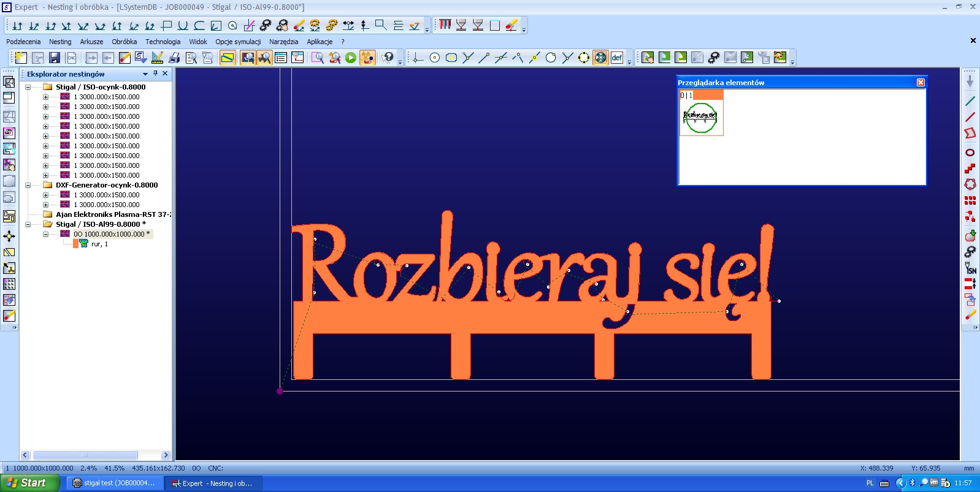Collapse the DXF-Generator-ocynk-0.8000 folder
980x492 pixels.
pos(28,185)
